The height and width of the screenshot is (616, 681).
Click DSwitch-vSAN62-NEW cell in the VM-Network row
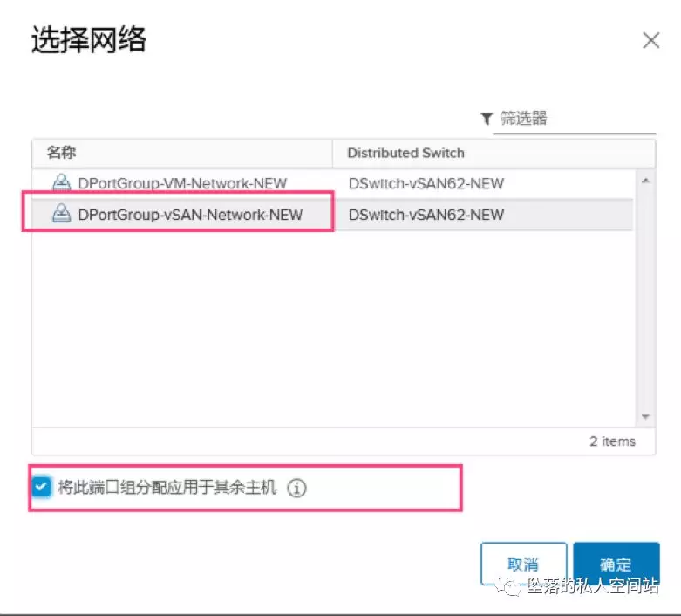point(426,183)
